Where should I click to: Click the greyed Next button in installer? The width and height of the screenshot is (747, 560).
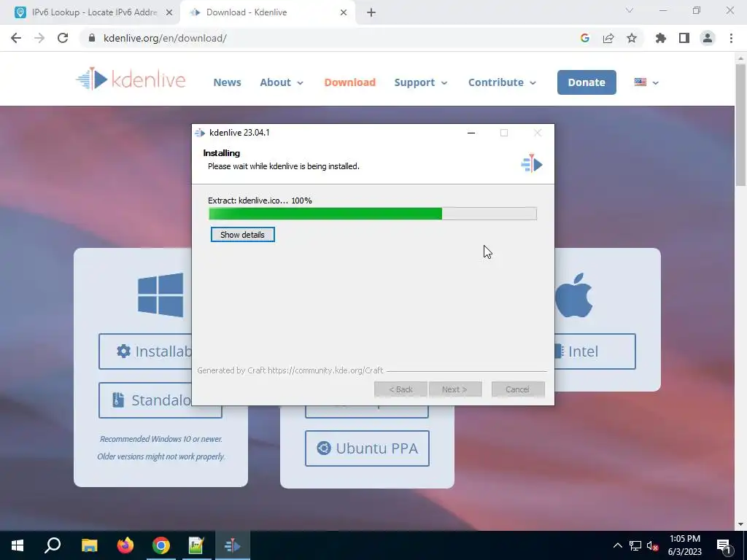coord(454,389)
